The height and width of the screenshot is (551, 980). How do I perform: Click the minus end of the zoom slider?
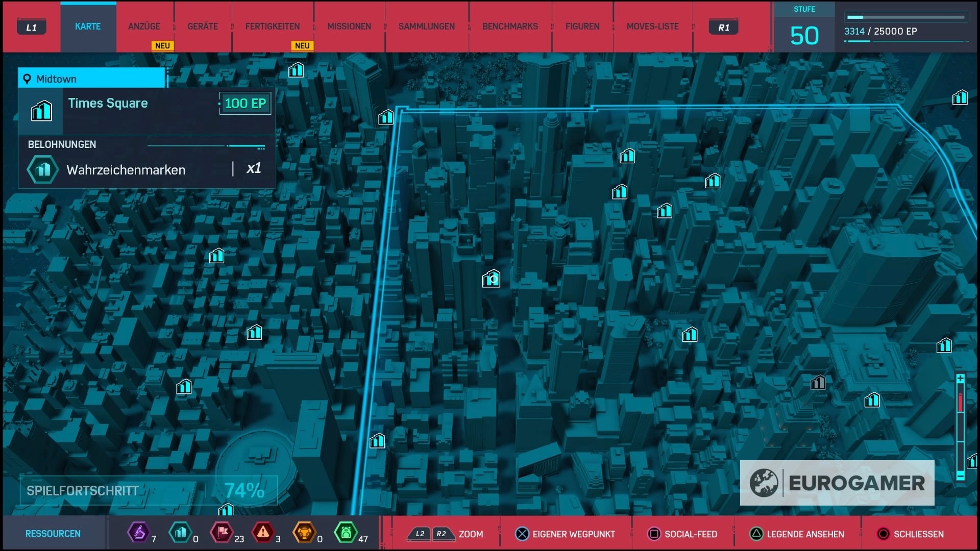tap(960, 475)
